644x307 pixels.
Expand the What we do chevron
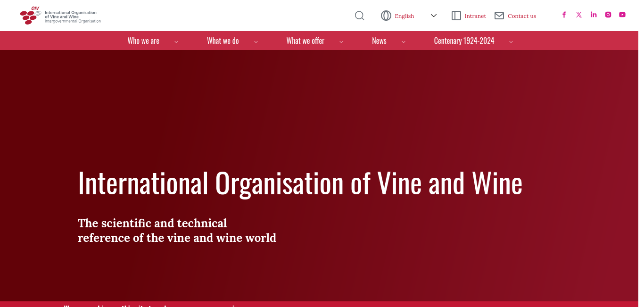point(256,41)
